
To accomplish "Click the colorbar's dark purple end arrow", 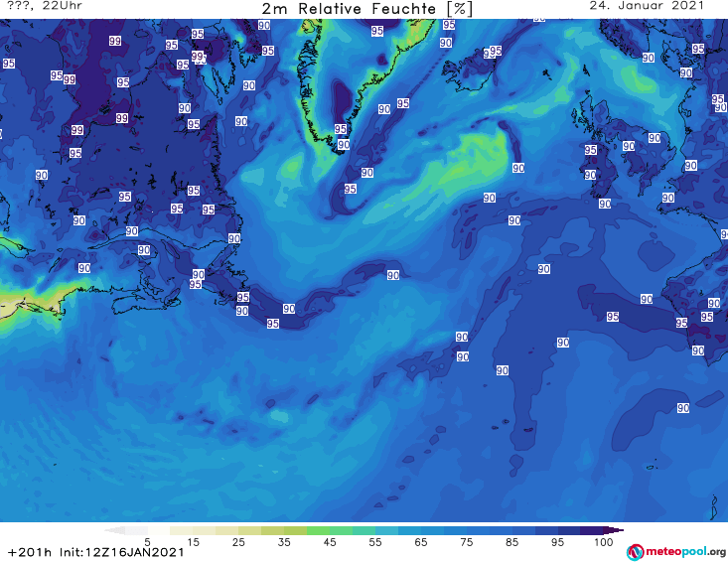I will [x=616, y=530].
